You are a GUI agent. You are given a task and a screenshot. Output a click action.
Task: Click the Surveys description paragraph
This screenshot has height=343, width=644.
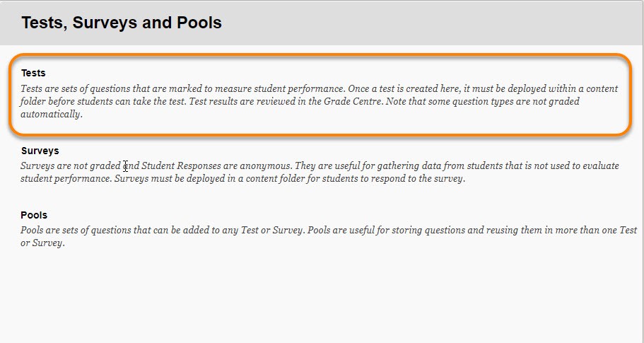coord(320,173)
